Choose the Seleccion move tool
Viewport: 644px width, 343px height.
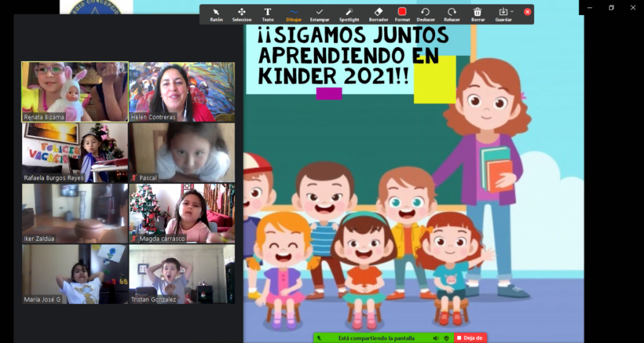[241, 14]
